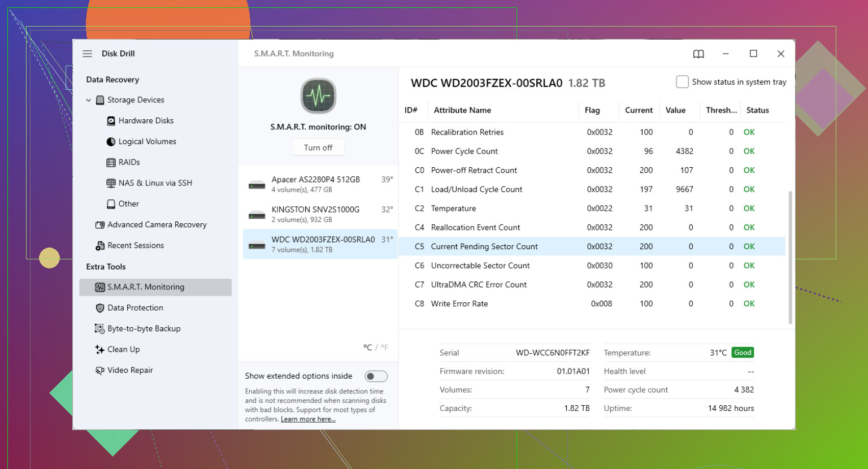Turn off S.M.A.R.T. monitoring button
The image size is (868, 469).
[318, 147]
